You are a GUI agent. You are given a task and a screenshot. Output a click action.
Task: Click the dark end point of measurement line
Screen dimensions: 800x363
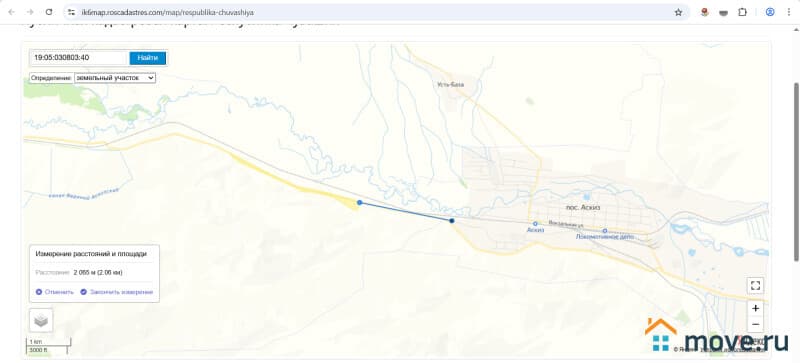(452, 221)
